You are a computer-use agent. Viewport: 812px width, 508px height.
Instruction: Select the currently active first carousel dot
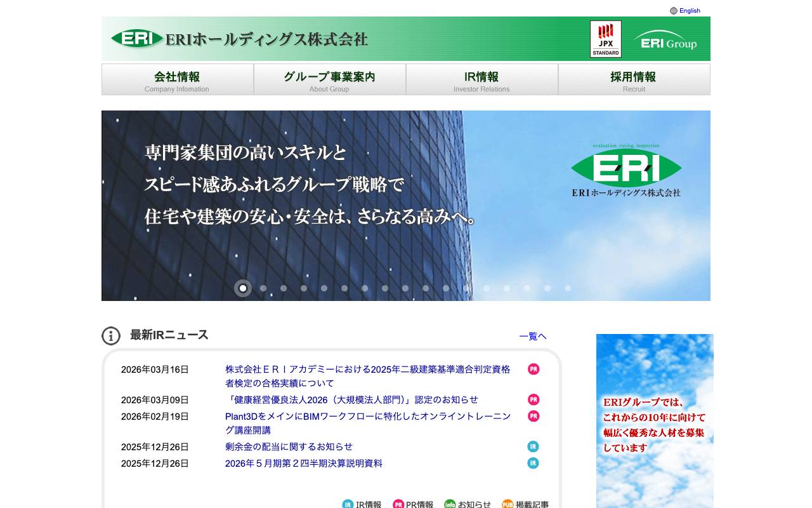pos(243,288)
